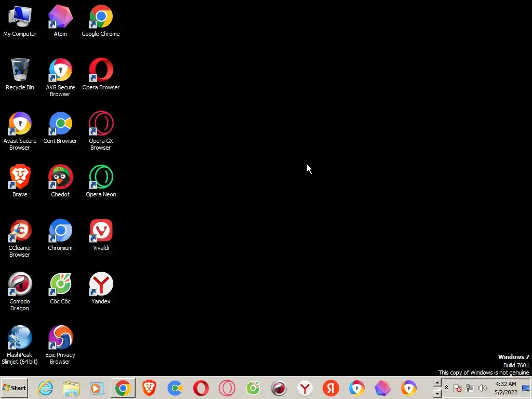Screen dimensions: 532x399
Task: Select the Yandex desktop shortcut
Action: tap(101, 288)
